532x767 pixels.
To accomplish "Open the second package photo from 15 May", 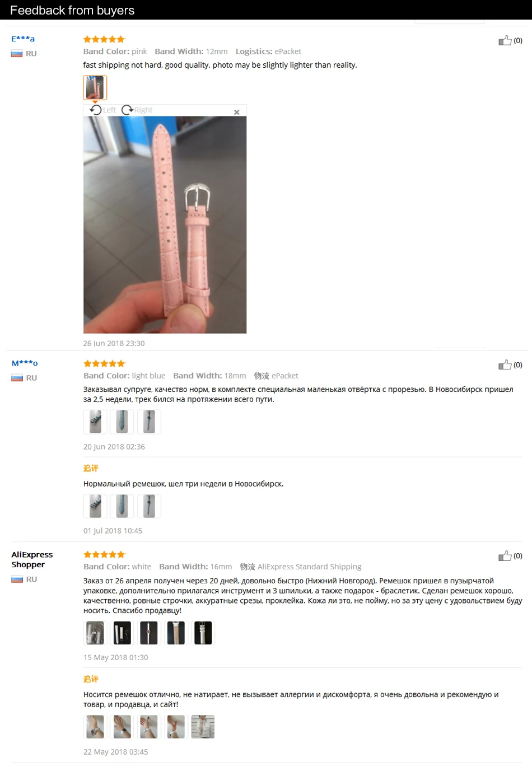I will point(122,633).
